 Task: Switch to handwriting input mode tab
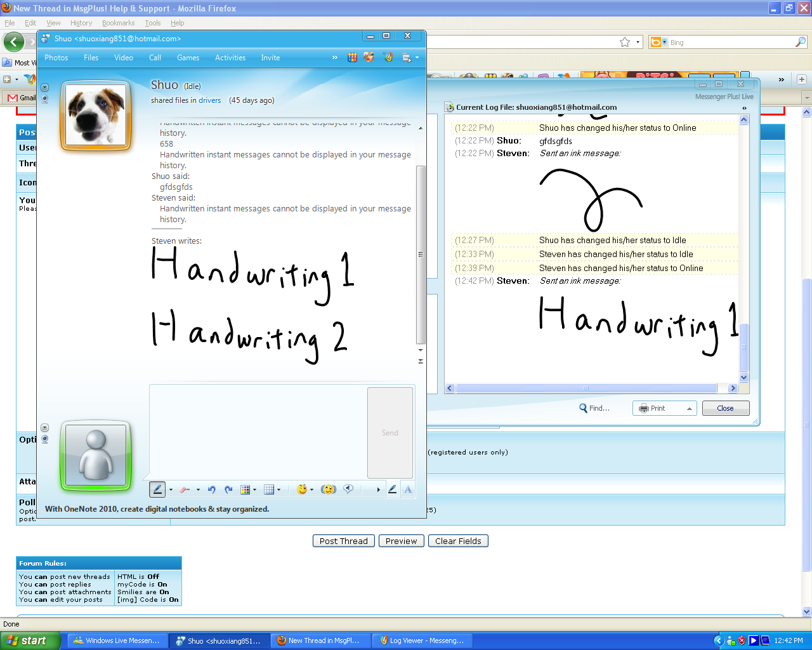392,489
